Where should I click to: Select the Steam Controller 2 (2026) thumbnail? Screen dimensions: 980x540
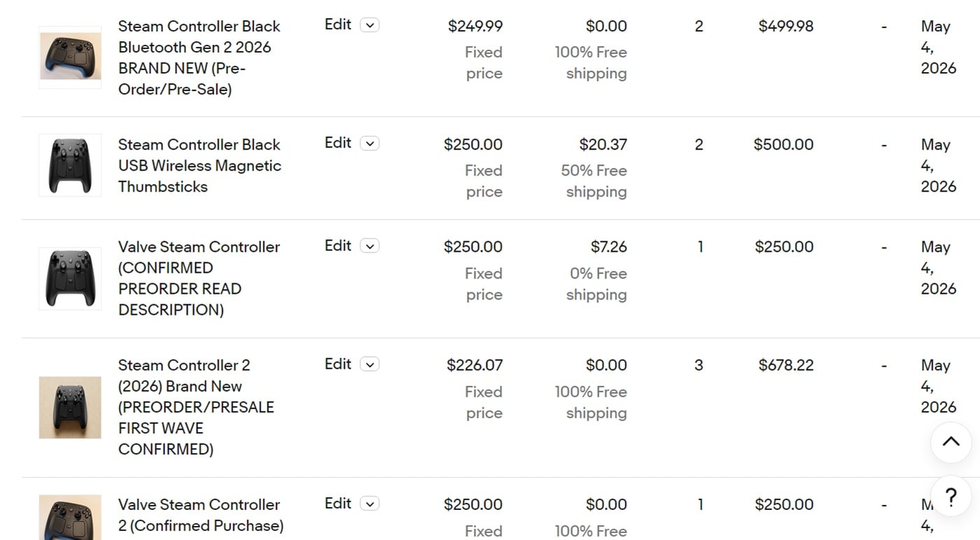(70, 407)
